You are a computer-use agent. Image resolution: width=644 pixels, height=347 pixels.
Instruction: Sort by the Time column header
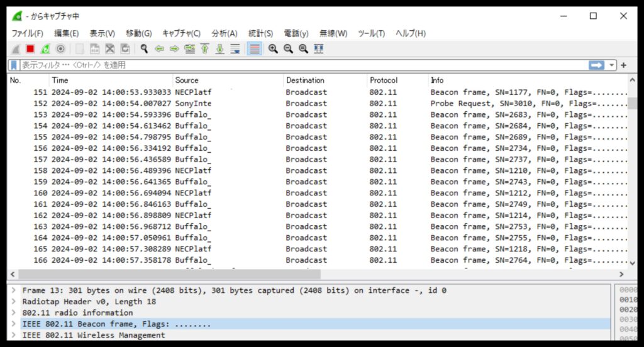tap(111, 80)
